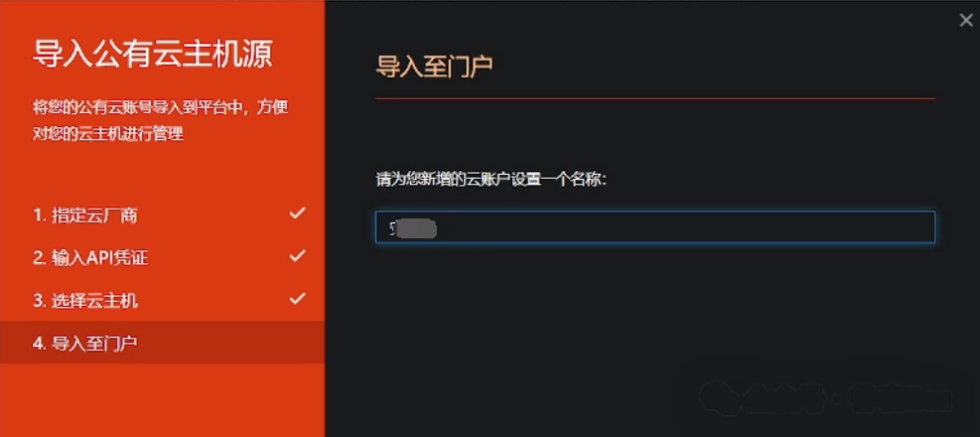Viewport: 980px width, 437px height.
Task: Click the number 4 of the highlighted step
Action: [x=37, y=344]
